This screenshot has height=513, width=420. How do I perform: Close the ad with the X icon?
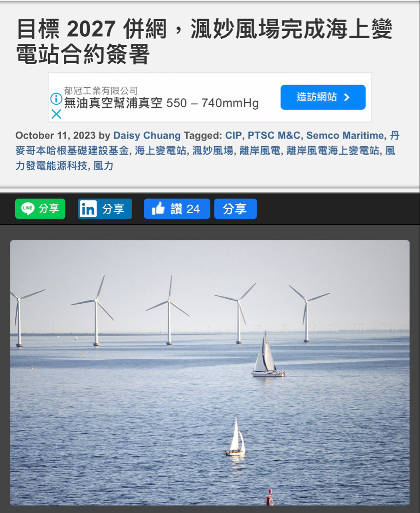(x=56, y=114)
